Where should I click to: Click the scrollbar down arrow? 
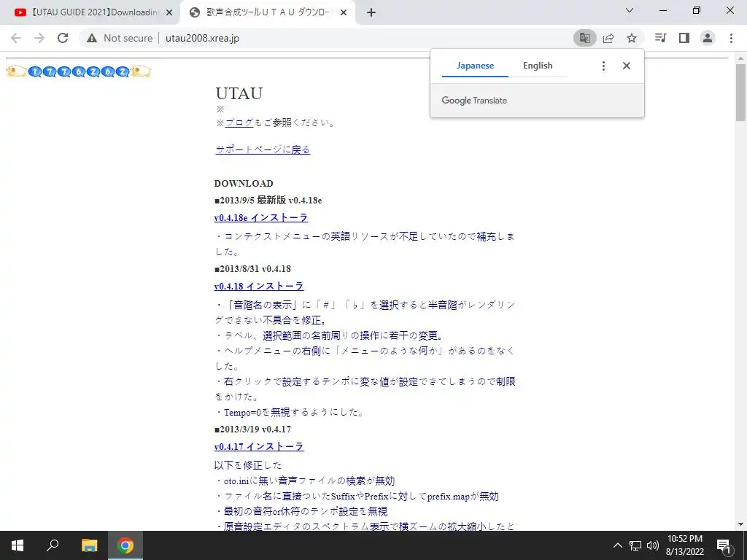pyautogui.click(x=740, y=525)
